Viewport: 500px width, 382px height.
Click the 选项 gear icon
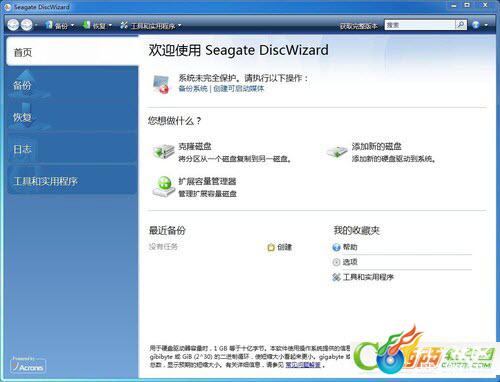(336, 262)
